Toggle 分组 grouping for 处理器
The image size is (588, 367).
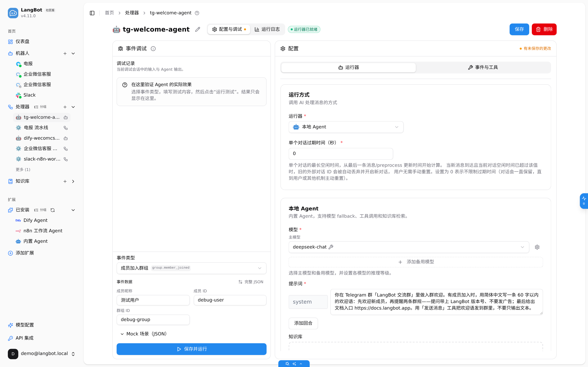coord(40,107)
